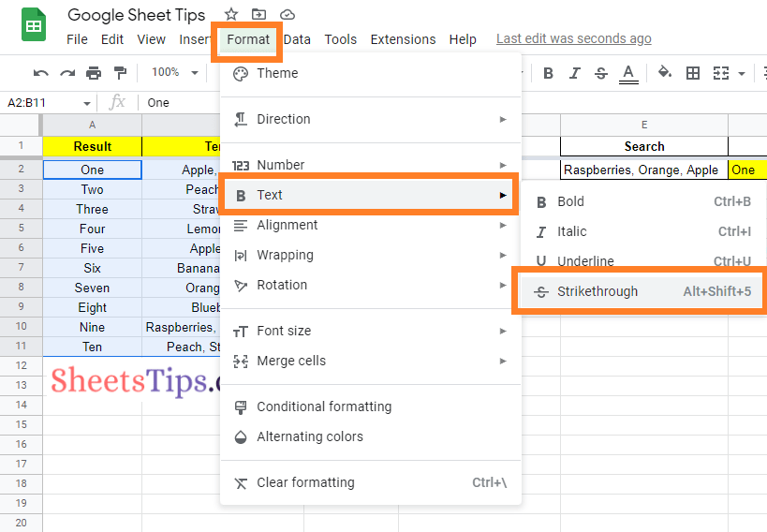Open the last edit version history link
767x532 pixels.
pyautogui.click(x=574, y=38)
